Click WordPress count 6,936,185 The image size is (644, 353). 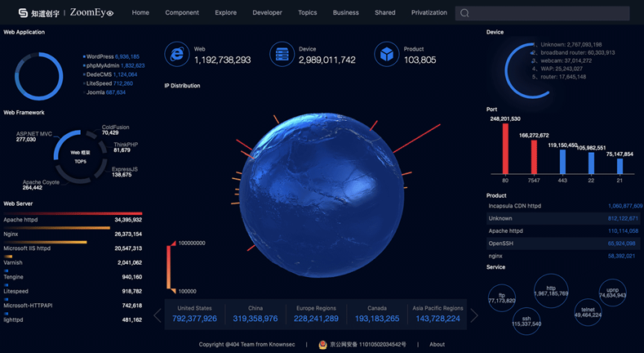tap(127, 56)
